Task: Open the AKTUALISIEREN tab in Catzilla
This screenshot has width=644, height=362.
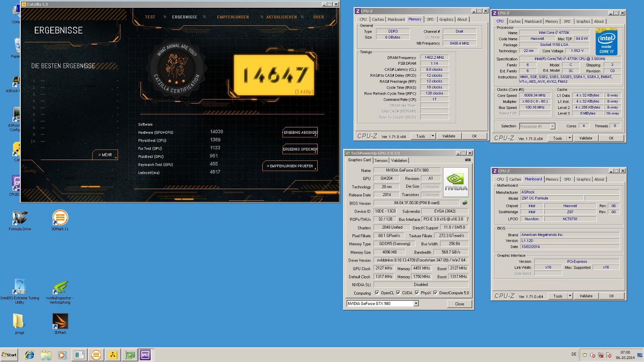Action: click(282, 17)
